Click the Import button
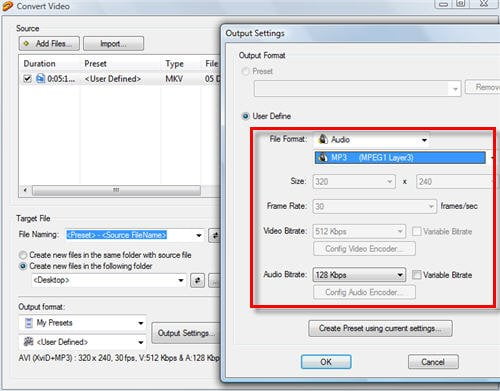The width and height of the screenshot is (500, 391). (113, 44)
